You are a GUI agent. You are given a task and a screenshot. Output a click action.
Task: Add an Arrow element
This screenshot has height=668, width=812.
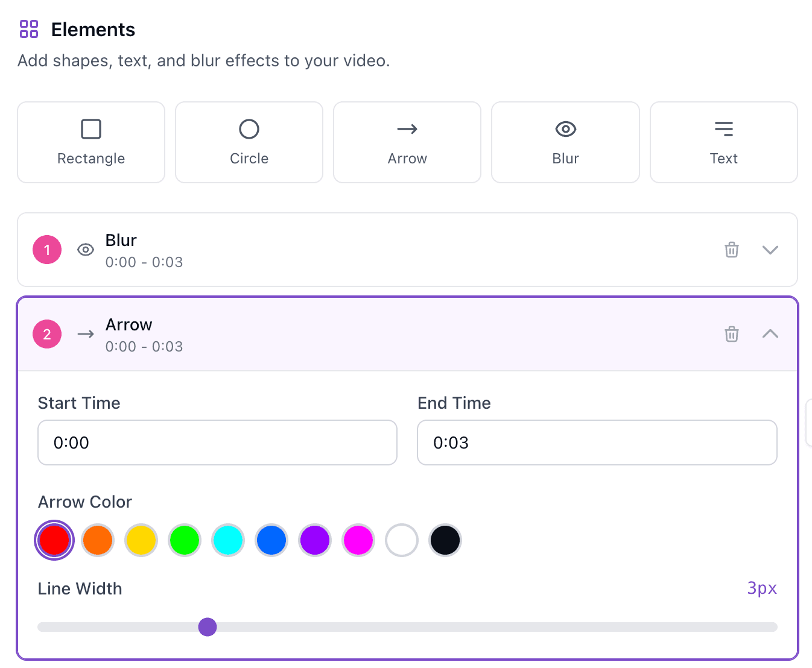click(407, 142)
